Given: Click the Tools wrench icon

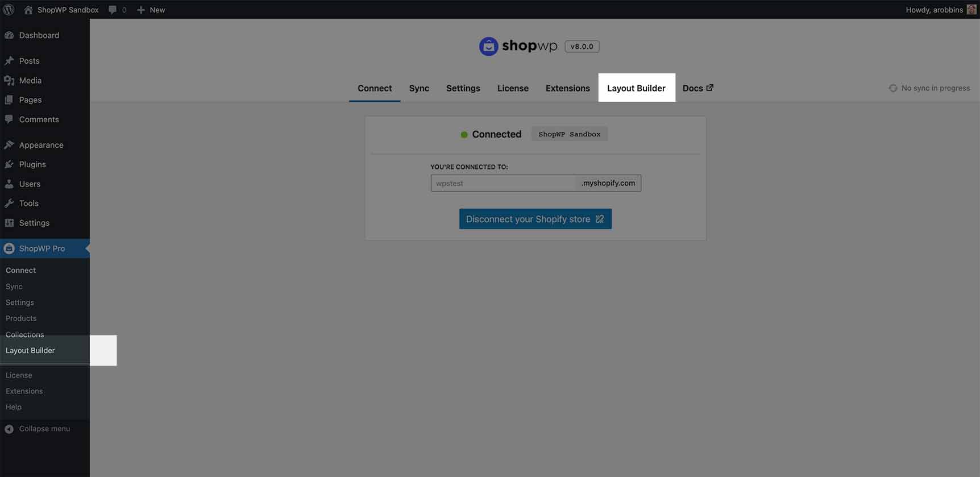Looking at the screenshot, I should pyautogui.click(x=9, y=204).
